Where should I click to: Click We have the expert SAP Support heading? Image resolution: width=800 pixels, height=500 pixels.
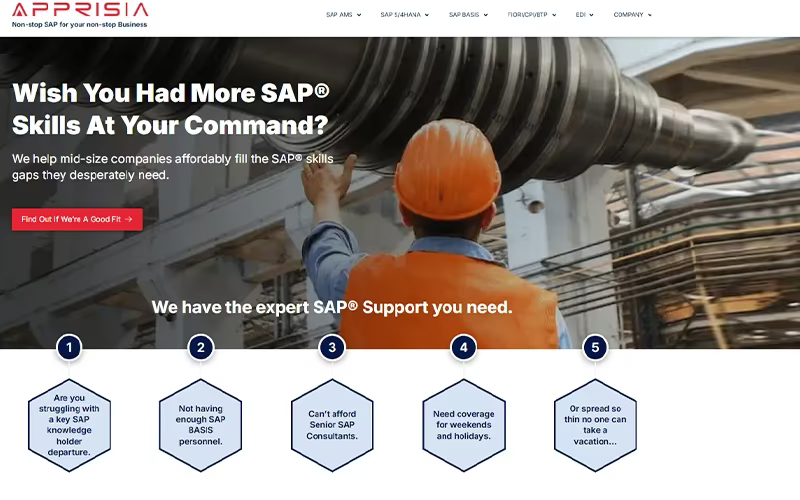332,307
